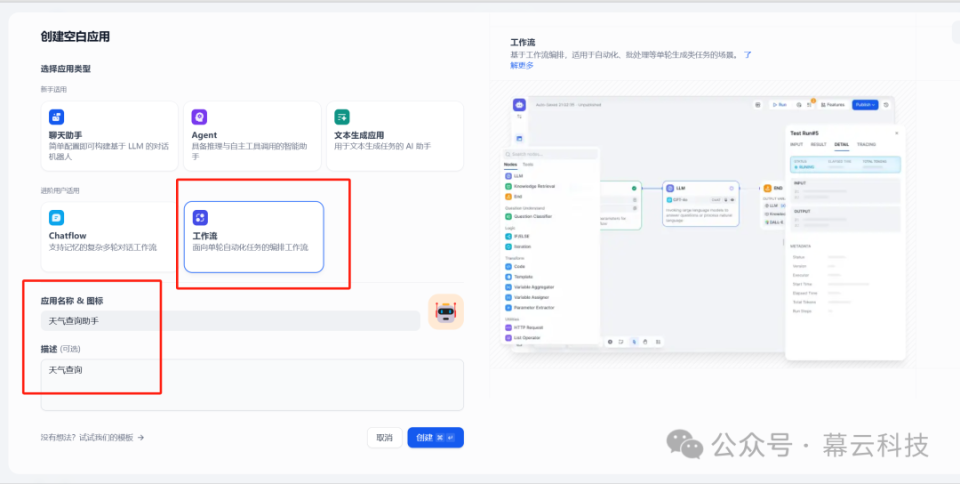960x484 pixels.
Task: Click the 取消 cancel button
Action: point(384,437)
